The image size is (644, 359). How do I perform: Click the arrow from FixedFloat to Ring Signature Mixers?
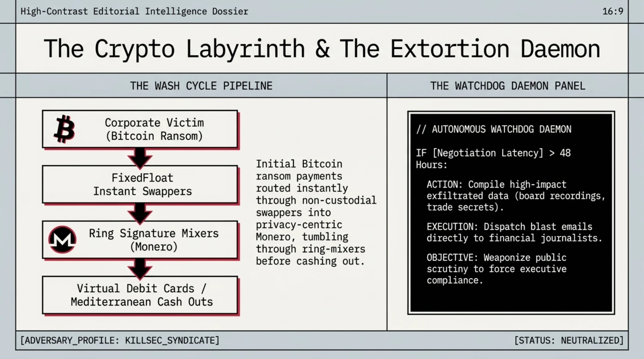[x=140, y=214]
